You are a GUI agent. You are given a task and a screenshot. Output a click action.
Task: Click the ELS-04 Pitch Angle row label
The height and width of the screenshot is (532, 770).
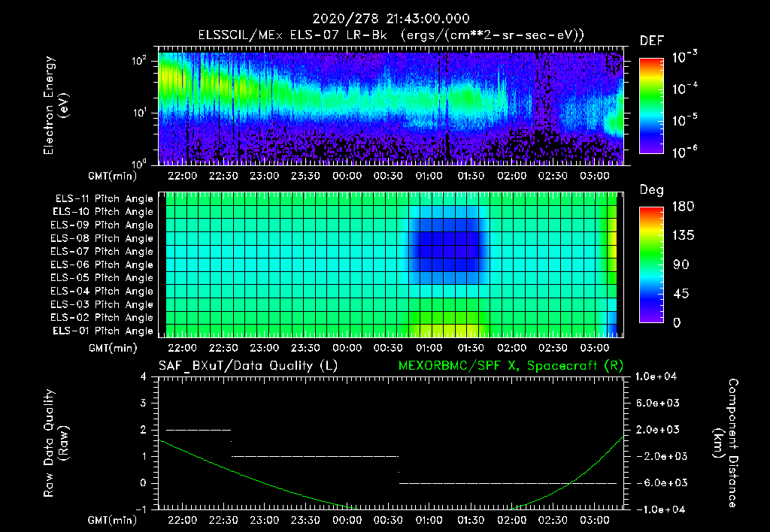coord(102,291)
